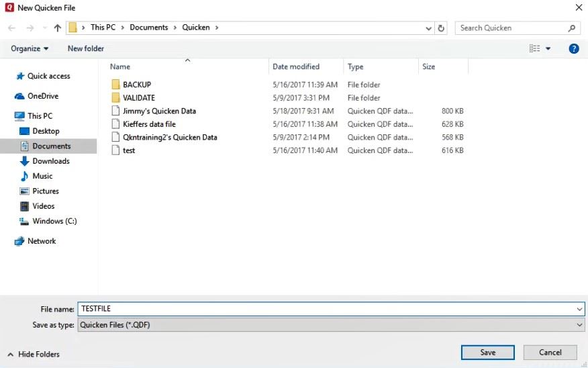Expand the Save as type dropdown
The width and height of the screenshot is (588, 368).
(579, 325)
